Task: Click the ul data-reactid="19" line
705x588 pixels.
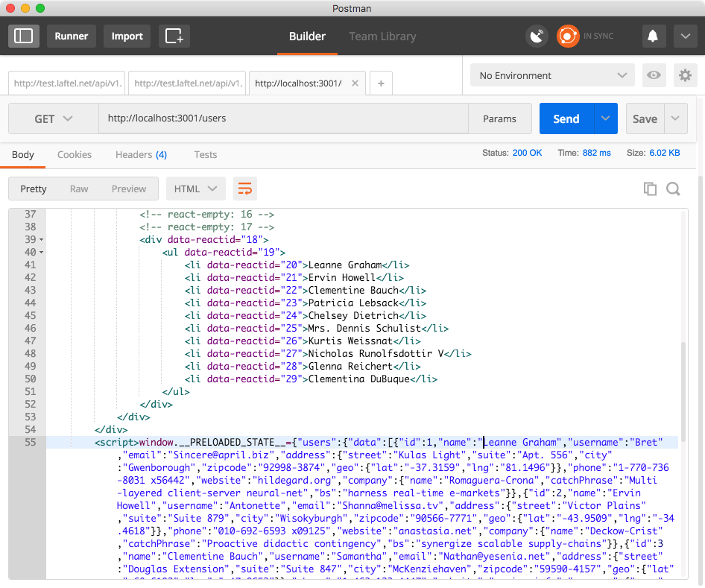Action: (224, 252)
